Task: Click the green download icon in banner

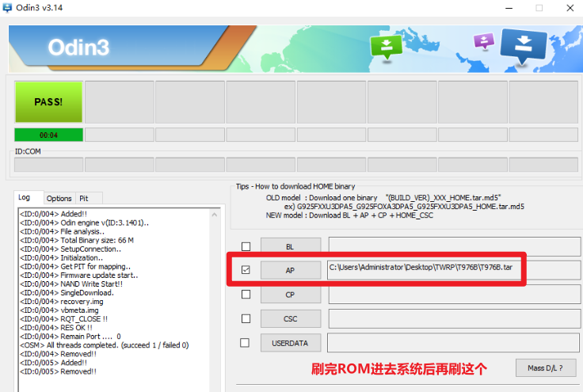Action: point(387,47)
